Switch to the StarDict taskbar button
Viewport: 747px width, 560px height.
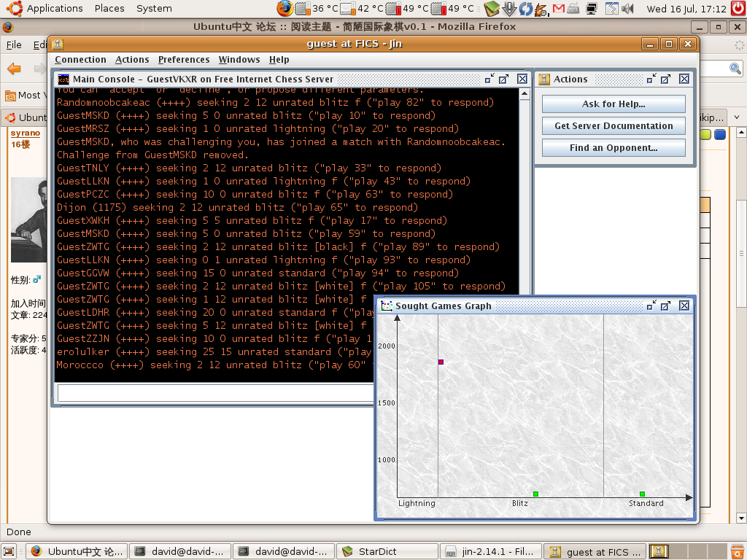387,551
